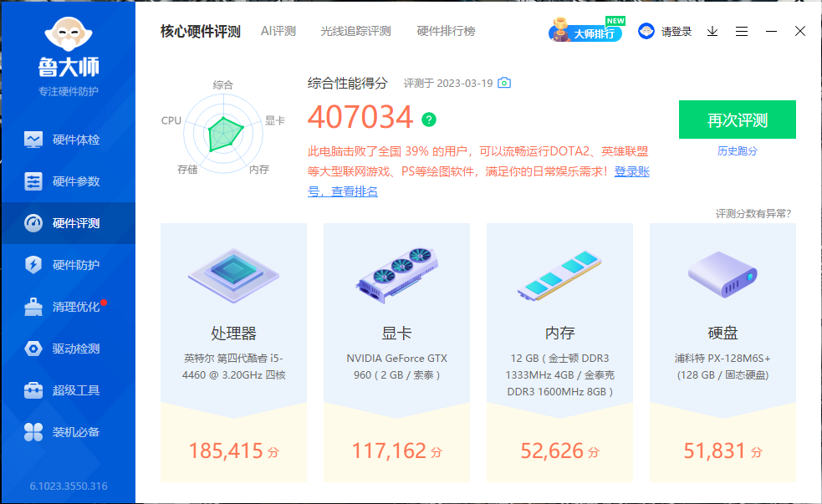
Task: Click 评测分数有异常? link
Action: pyautogui.click(x=753, y=214)
